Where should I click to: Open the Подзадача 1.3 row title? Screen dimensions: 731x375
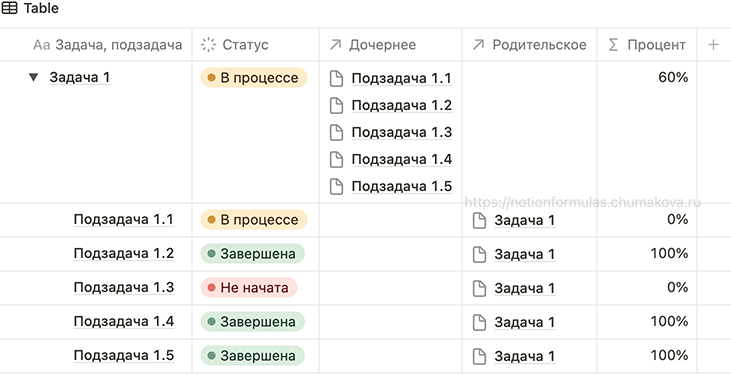(124, 287)
